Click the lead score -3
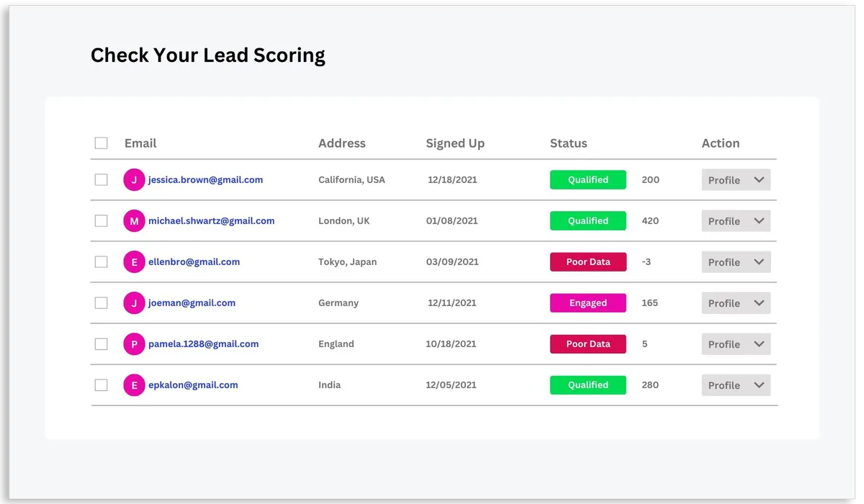This screenshot has width=864, height=504. point(647,262)
